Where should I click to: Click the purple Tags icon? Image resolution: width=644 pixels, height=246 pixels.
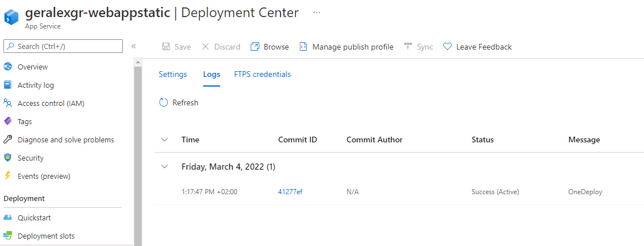pyautogui.click(x=7, y=121)
